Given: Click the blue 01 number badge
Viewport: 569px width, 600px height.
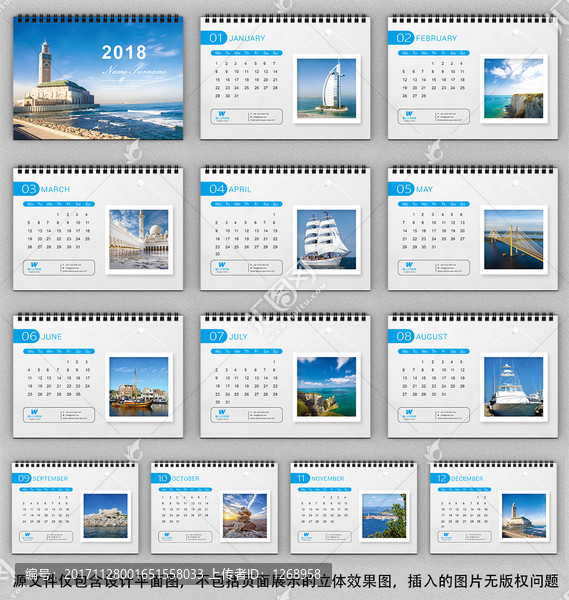Looking at the screenshot, I should [214, 38].
